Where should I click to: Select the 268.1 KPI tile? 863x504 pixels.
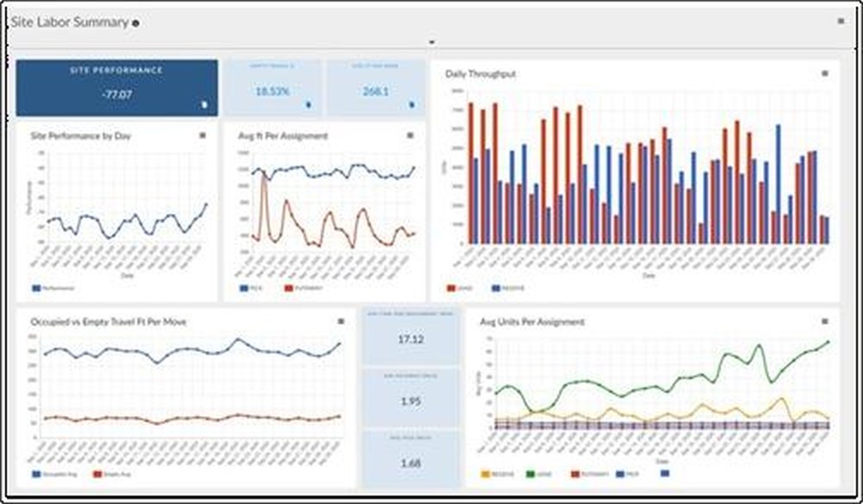click(376, 88)
